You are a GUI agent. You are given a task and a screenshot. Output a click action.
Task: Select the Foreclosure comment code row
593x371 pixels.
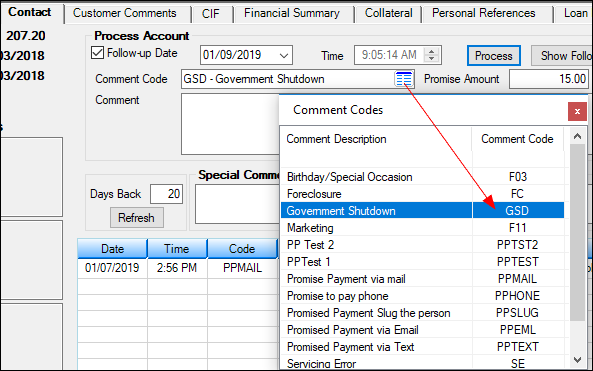click(422, 194)
